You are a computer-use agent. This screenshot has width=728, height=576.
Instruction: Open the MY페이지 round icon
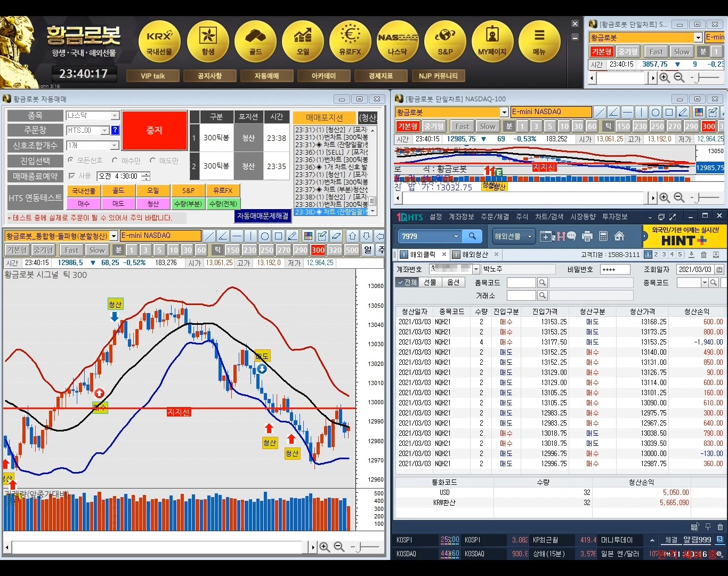pyautogui.click(x=492, y=42)
